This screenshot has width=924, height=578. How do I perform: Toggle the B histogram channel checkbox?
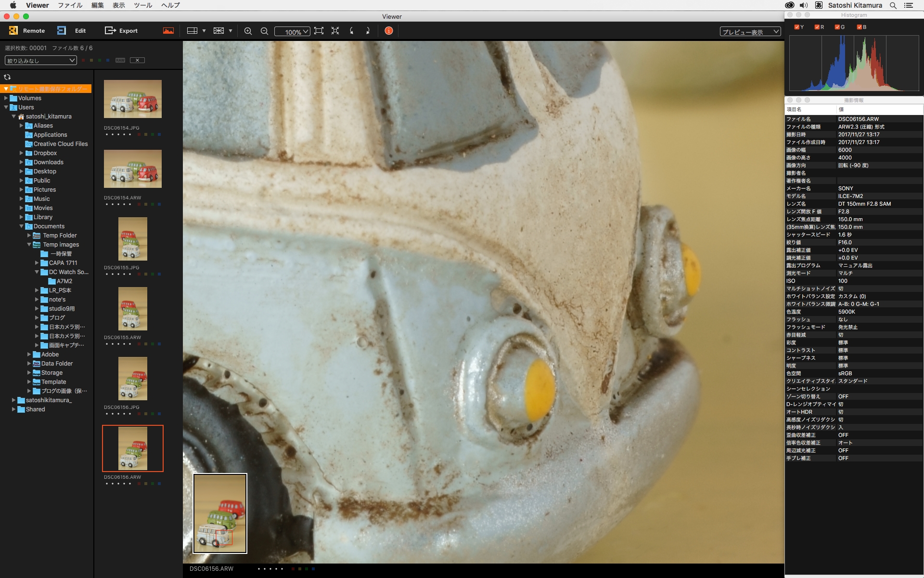860,27
